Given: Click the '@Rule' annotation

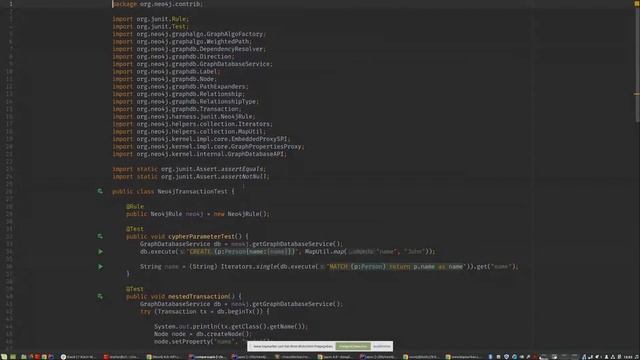Looking at the screenshot, I should pos(135,207).
